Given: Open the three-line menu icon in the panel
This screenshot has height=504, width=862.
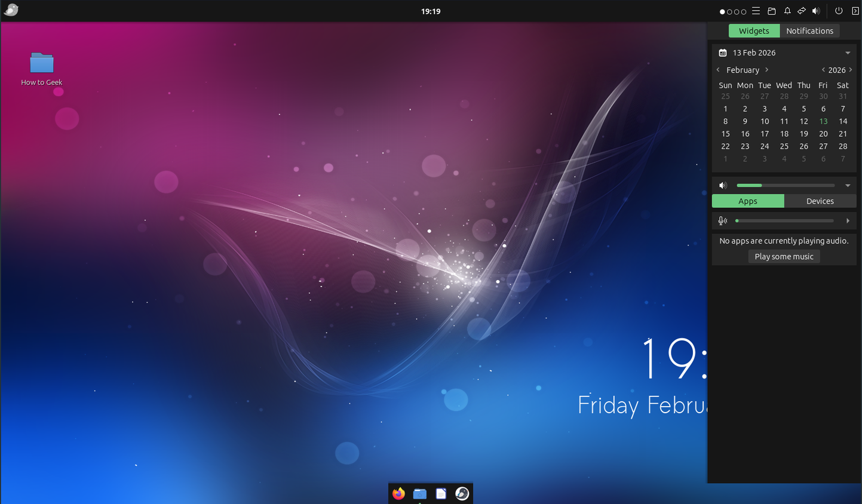Looking at the screenshot, I should (756, 11).
